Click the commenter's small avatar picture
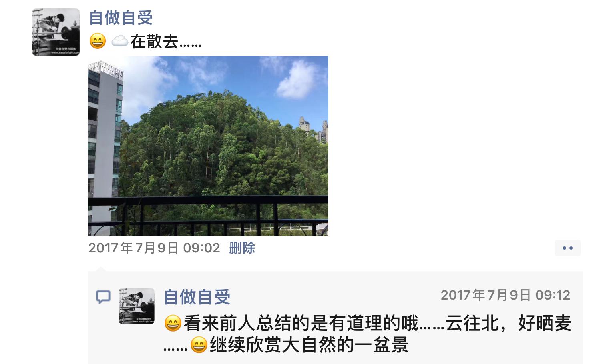 [137, 306]
